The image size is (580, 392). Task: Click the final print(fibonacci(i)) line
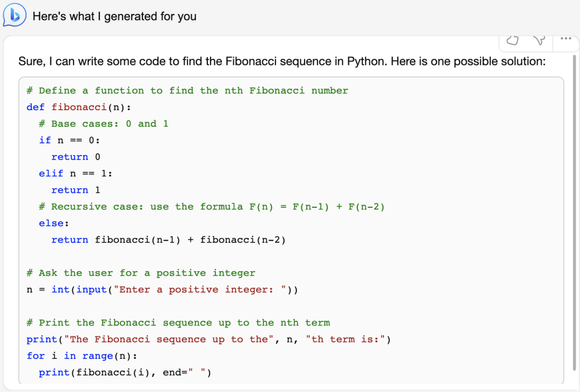tap(125, 373)
